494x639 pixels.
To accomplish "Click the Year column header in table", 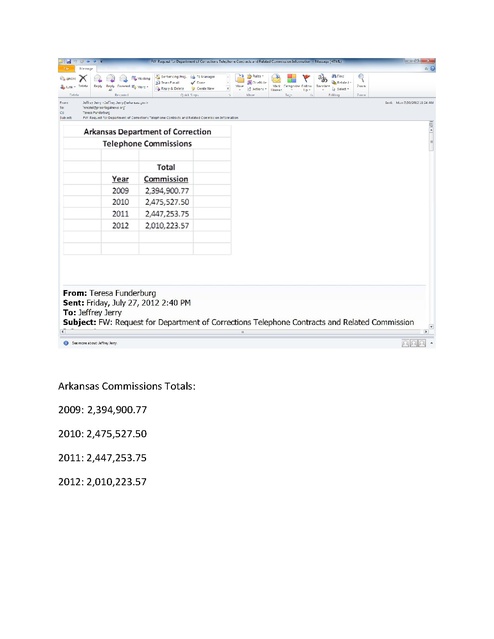I will tap(120, 179).
